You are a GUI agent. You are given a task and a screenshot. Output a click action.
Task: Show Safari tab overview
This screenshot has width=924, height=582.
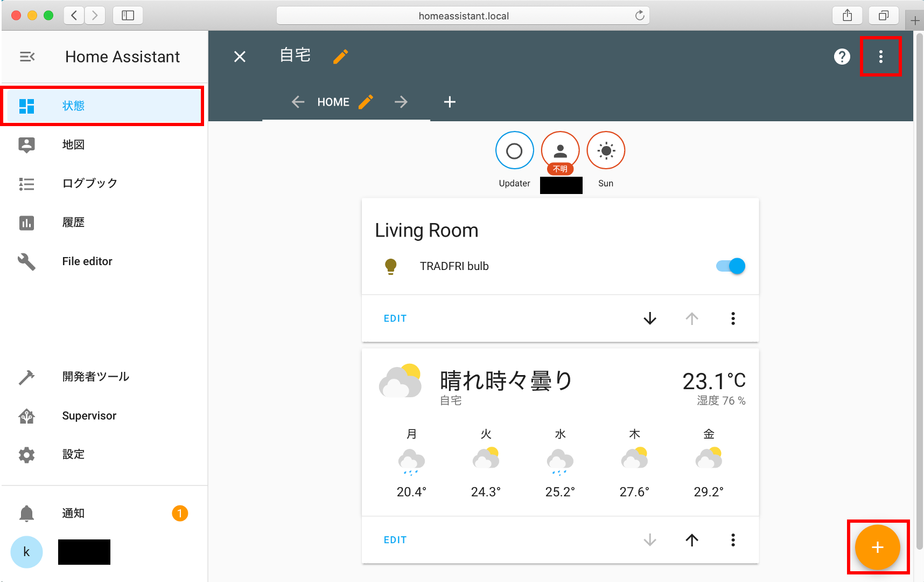click(884, 16)
